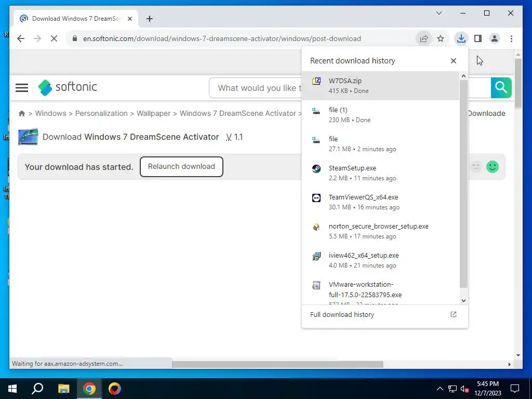Open the notification center icon
The height and width of the screenshot is (399, 532).
pyautogui.click(x=515, y=389)
